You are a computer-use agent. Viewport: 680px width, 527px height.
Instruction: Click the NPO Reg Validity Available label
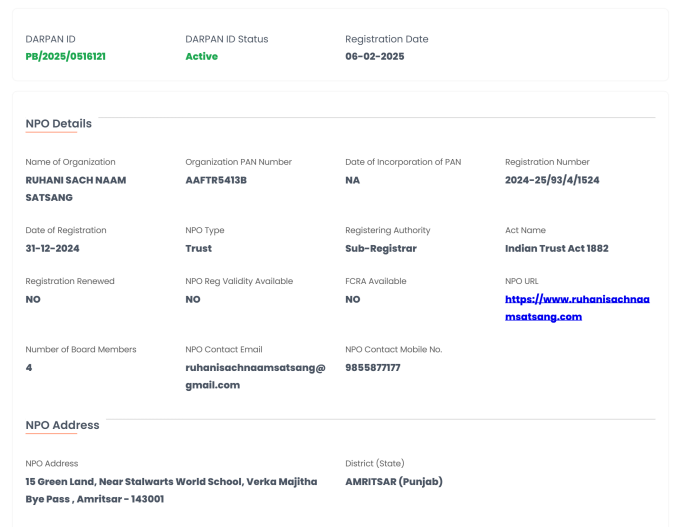(x=239, y=281)
